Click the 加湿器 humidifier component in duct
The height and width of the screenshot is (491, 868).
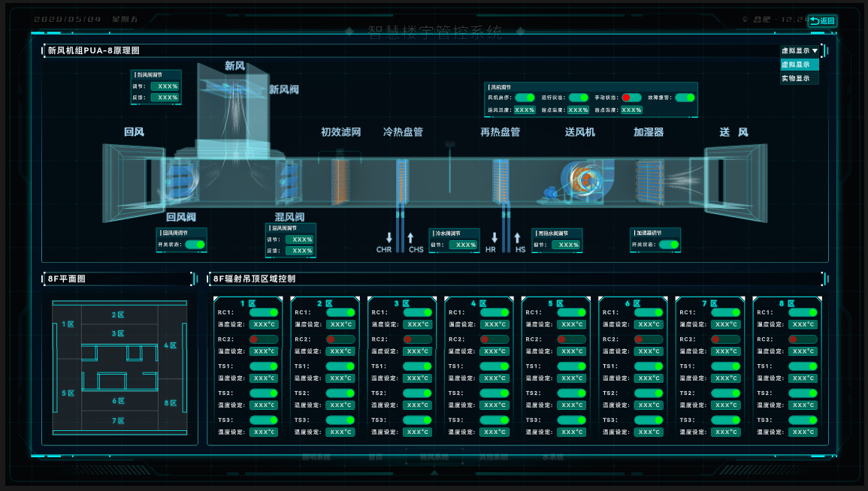[x=649, y=182]
